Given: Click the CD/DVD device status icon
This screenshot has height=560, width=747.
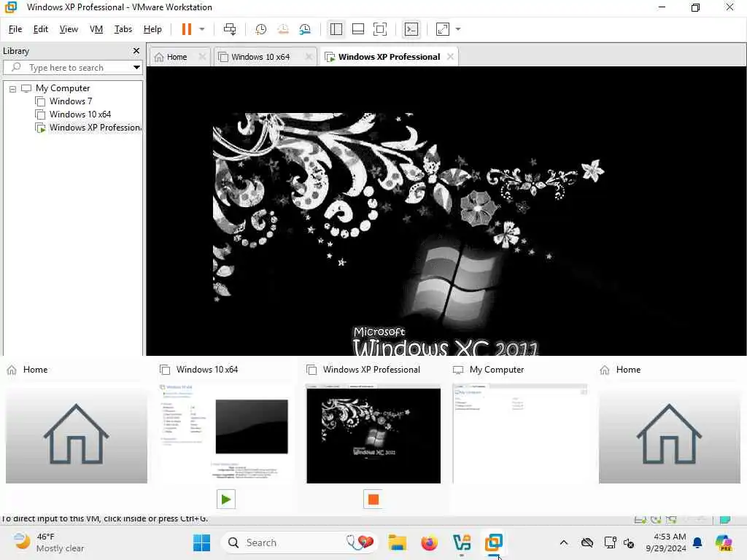Looking at the screenshot, I should (x=656, y=519).
